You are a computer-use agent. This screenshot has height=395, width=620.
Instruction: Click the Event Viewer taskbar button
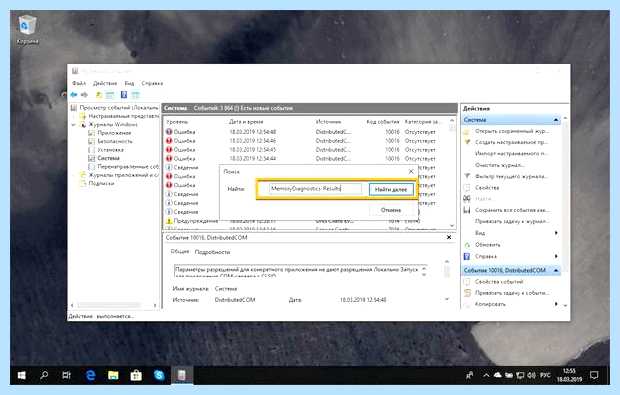pyautogui.click(x=182, y=375)
